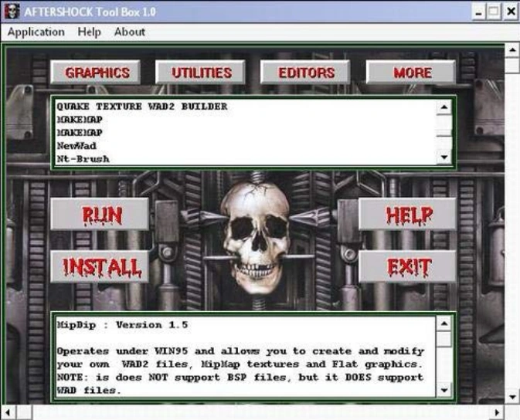520x420 pixels.
Task: Click the EXIT button
Action: [x=407, y=266]
